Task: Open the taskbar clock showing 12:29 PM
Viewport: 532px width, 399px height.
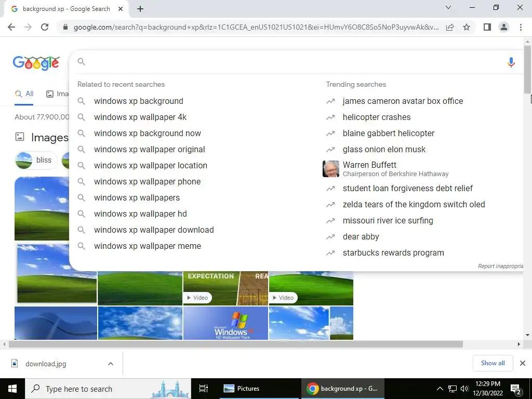Action: tap(487, 389)
